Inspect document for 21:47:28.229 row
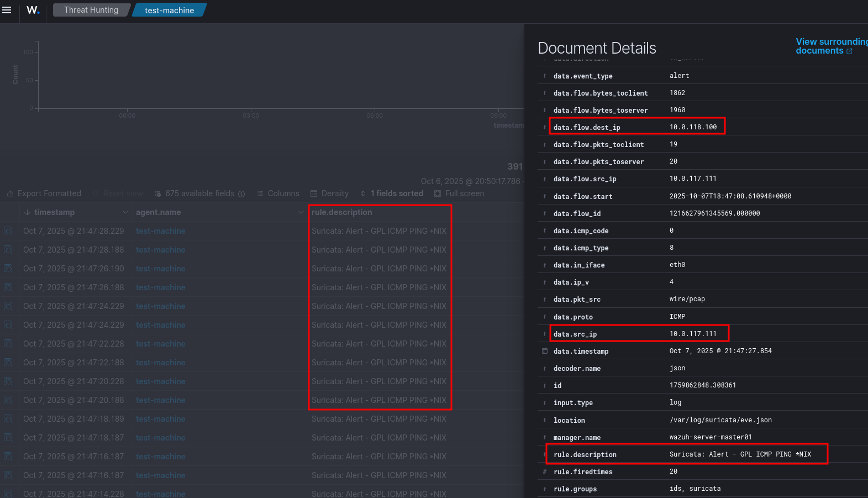 [x=8, y=231]
